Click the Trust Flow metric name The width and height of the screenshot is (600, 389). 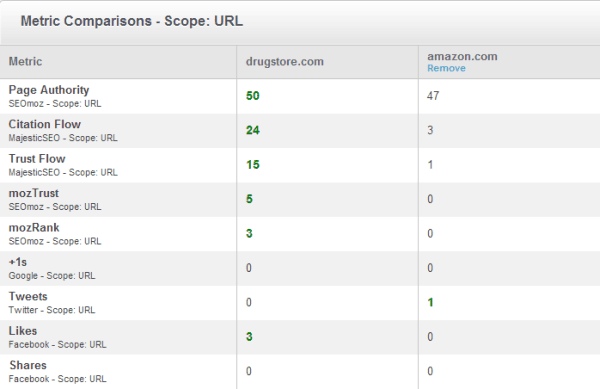pos(37,158)
